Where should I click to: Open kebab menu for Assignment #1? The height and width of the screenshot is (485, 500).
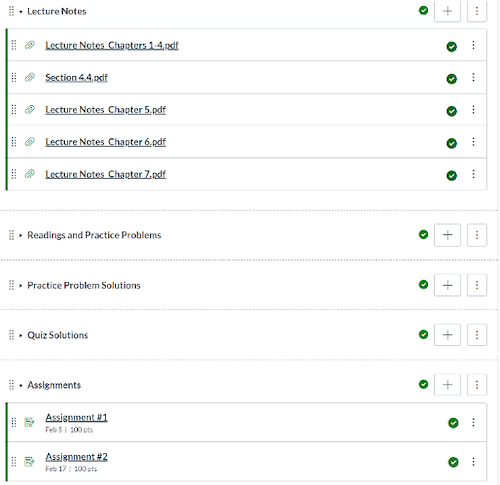(x=473, y=422)
